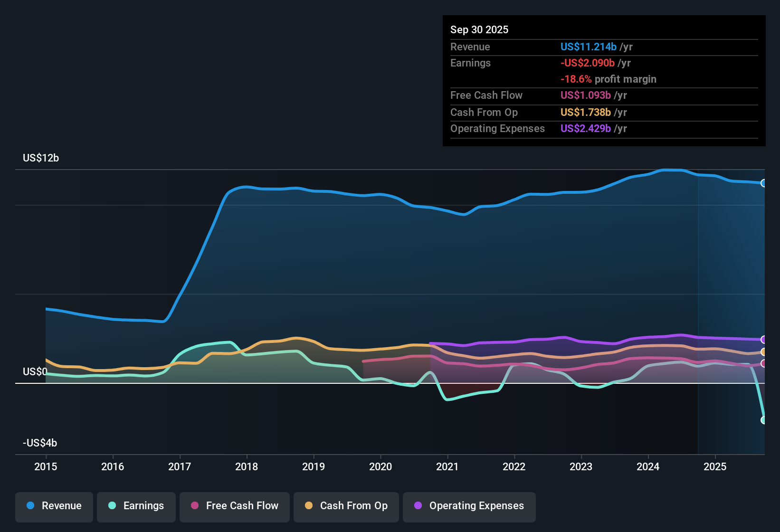
Task: Click the Earnings legend dot icon
Action: pyautogui.click(x=112, y=506)
